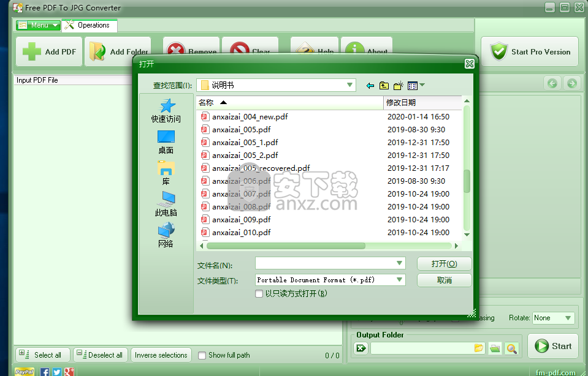This screenshot has height=376, width=588.
Task: Open the fm-pdf.com link
Action: pos(556,372)
